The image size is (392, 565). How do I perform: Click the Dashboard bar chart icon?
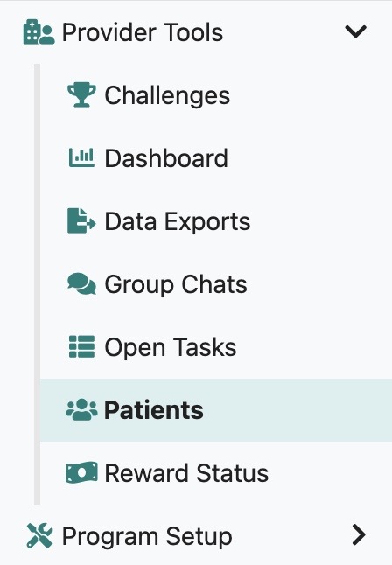pyautogui.click(x=81, y=157)
